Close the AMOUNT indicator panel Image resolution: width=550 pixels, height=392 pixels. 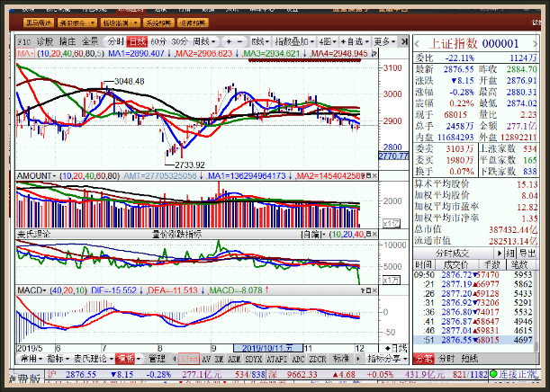click(x=374, y=175)
